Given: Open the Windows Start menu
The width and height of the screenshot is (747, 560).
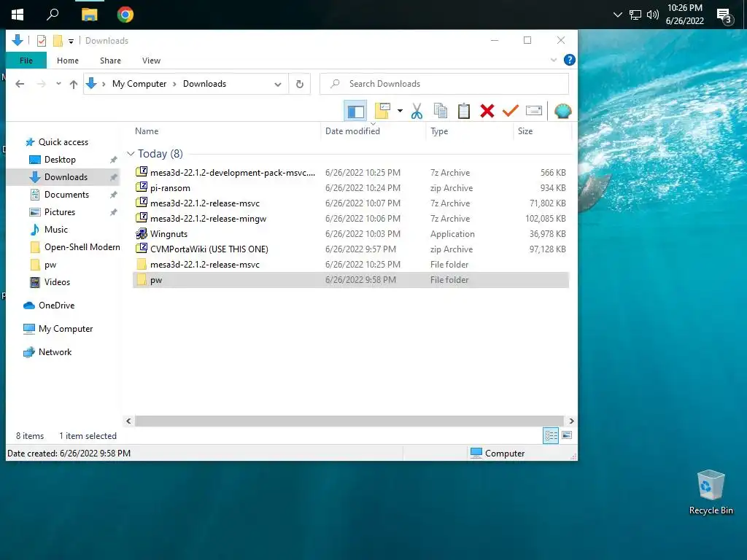Looking at the screenshot, I should click(x=18, y=15).
